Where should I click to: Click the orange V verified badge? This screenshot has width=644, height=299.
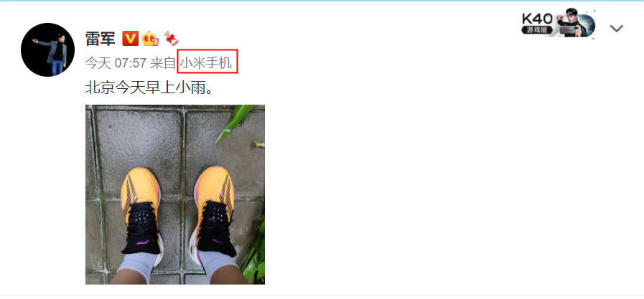tap(130, 38)
